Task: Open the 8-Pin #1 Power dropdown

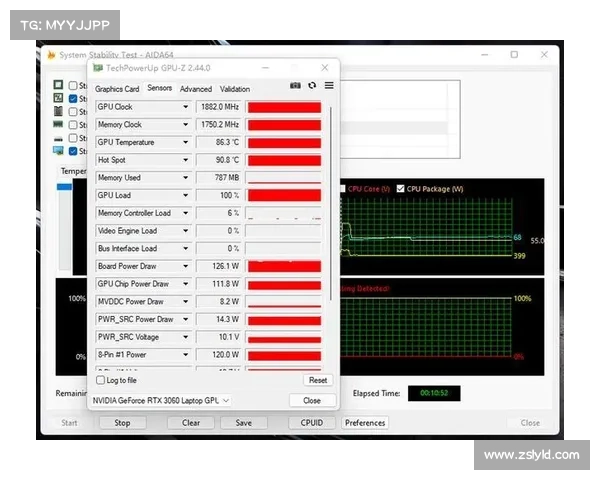Action: point(186,354)
